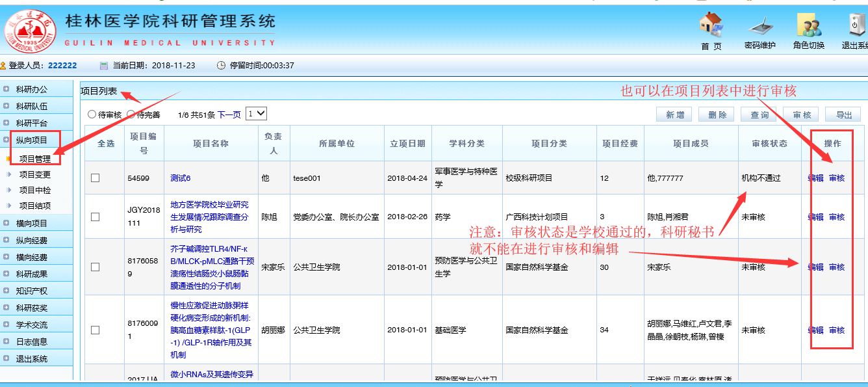Viewport: 868px width, 387px height.
Task: Click the 角色切换 role switch icon
Action: tap(809, 26)
